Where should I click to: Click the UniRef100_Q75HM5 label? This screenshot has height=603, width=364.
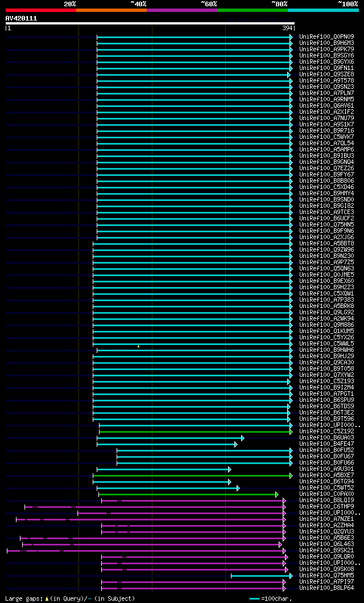tap(327, 576)
